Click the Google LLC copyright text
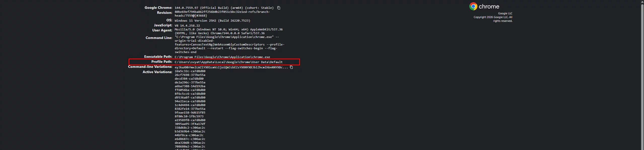644x150 pixels. (493, 17)
